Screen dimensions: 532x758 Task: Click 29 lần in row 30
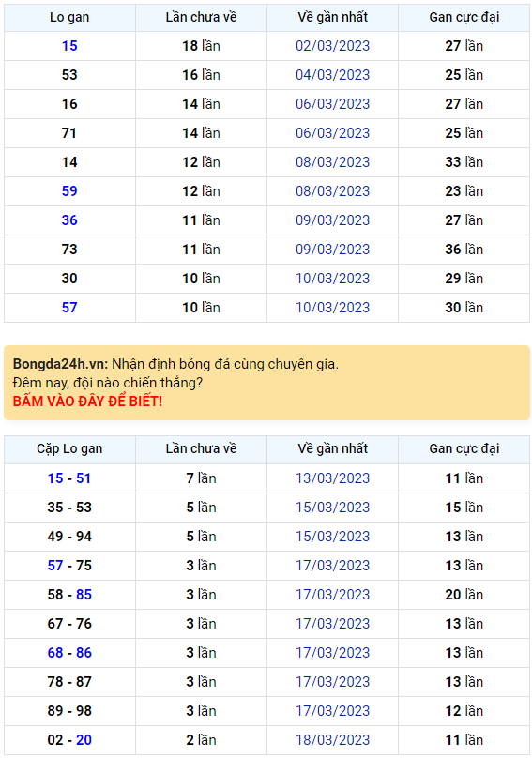[464, 279]
